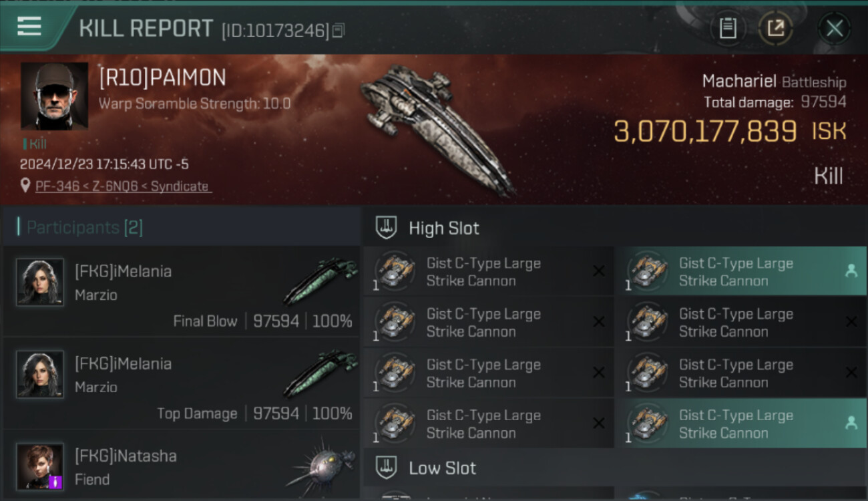The height and width of the screenshot is (501, 868).
Task: Click the Fiend ship icon
Action: point(319,468)
